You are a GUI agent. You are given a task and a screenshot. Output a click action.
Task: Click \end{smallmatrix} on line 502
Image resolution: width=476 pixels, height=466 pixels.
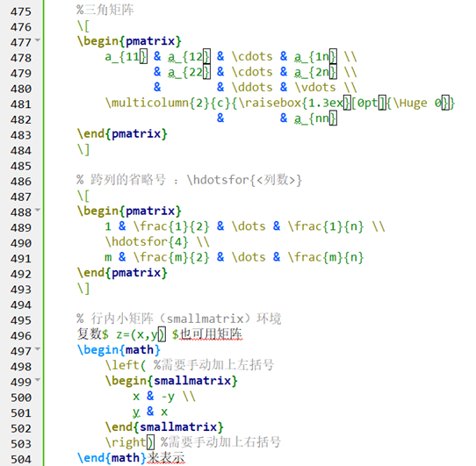coord(164,427)
